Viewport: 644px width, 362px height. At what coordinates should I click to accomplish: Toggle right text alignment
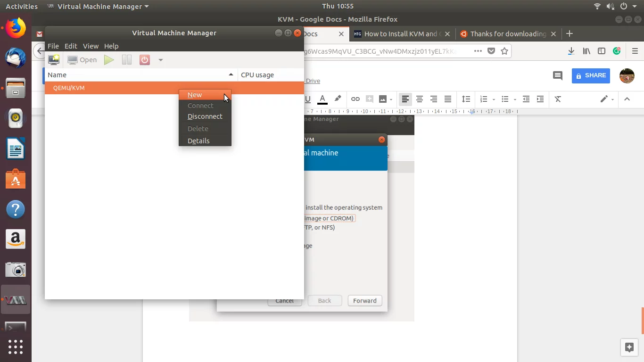pyautogui.click(x=433, y=99)
